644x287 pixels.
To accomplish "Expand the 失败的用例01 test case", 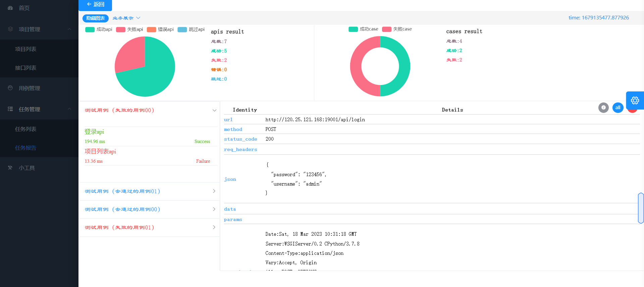I will click(149, 227).
